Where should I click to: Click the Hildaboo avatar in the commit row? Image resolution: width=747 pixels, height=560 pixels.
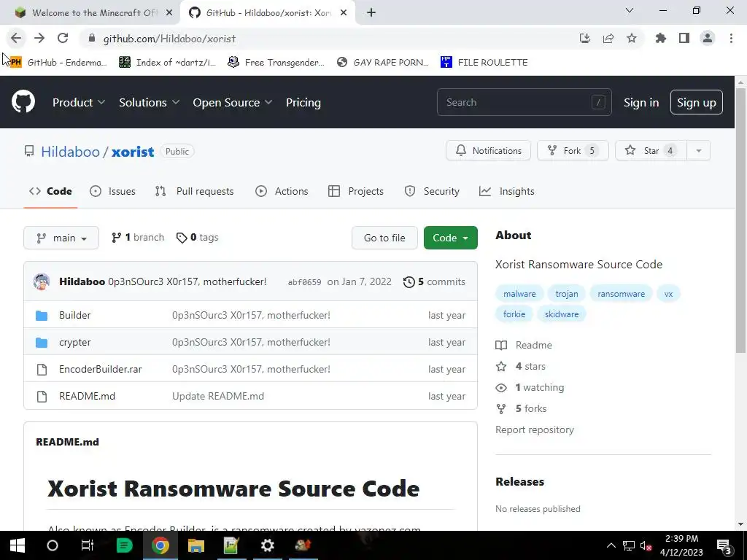(x=42, y=281)
